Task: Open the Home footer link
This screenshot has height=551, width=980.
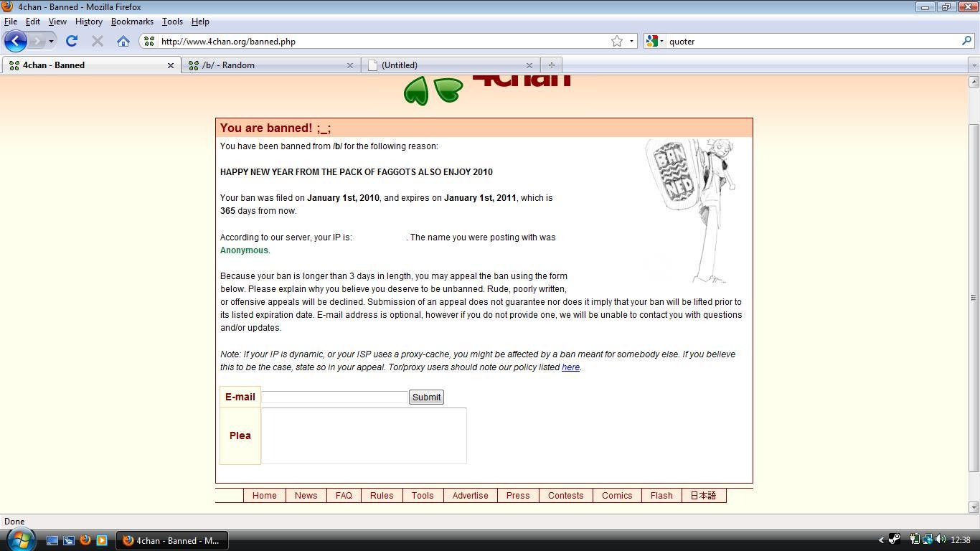Action: click(264, 496)
